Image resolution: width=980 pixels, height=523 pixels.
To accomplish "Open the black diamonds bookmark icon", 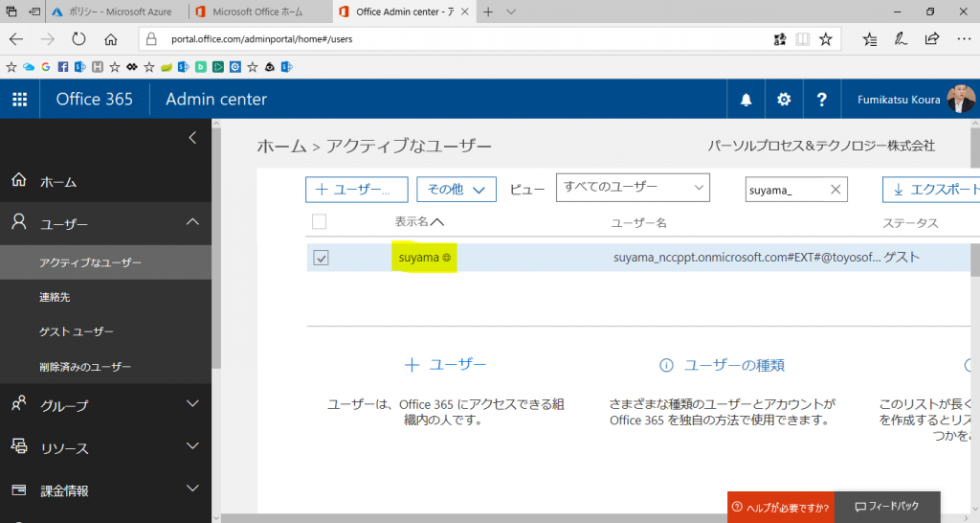I will (132, 67).
